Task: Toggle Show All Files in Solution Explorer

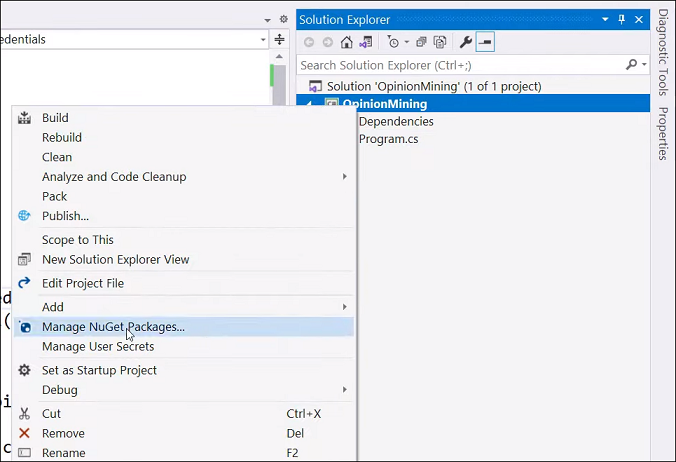Action: click(439, 42)
